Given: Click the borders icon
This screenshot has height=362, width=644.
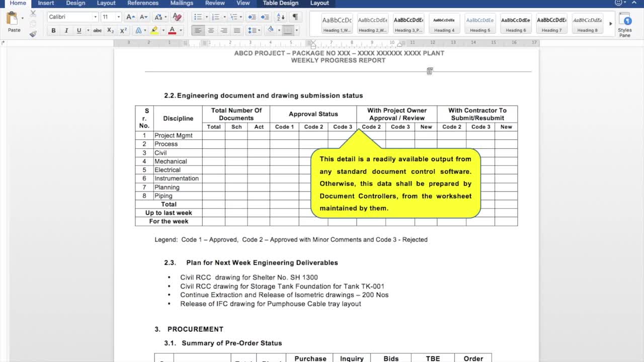Looking at the screenshot, I should (288, 31).
